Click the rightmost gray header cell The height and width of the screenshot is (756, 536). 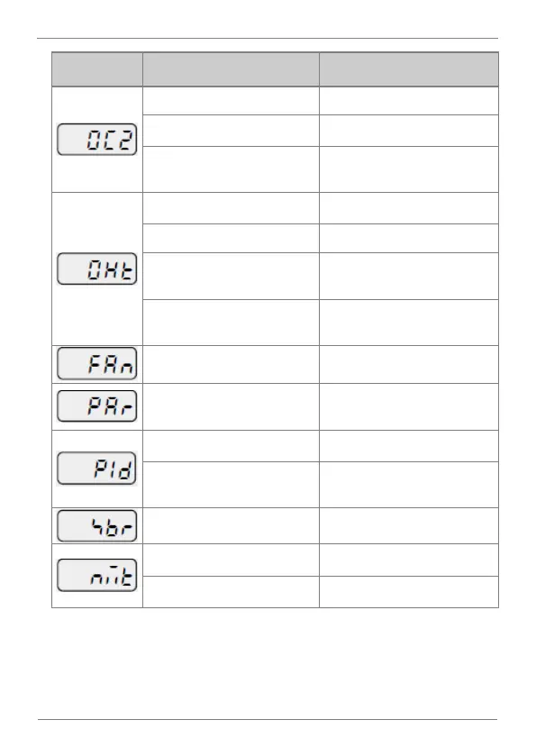pyautogui.click(x=409, y=69)
